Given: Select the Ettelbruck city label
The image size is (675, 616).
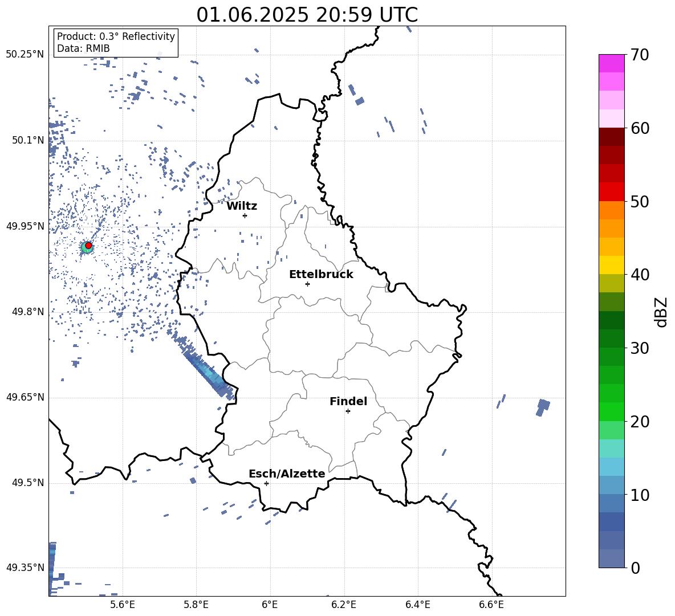Looking at the screenshot, I should pos(321,275).
